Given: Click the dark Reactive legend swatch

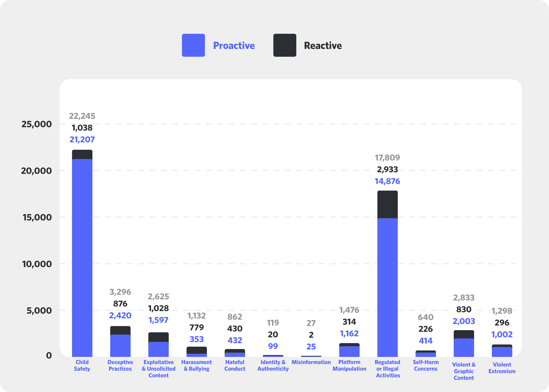Looking at the screenshot, I should [x=285, y=45].
